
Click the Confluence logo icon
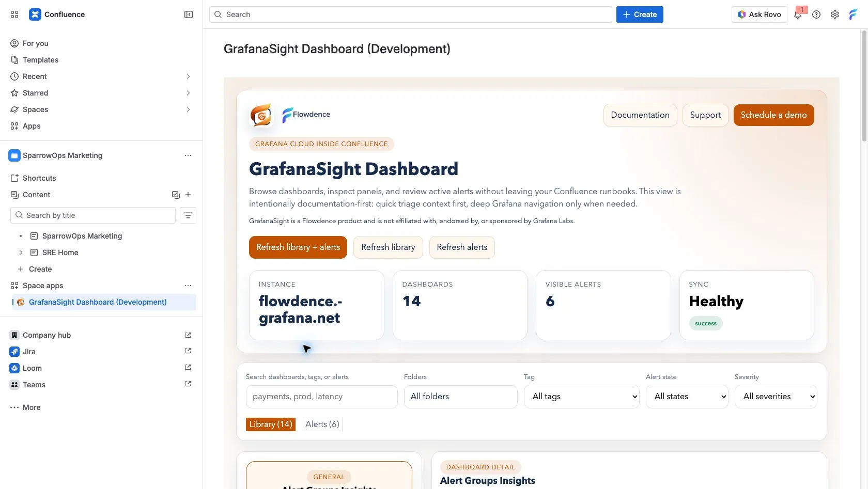pos(35,14)
